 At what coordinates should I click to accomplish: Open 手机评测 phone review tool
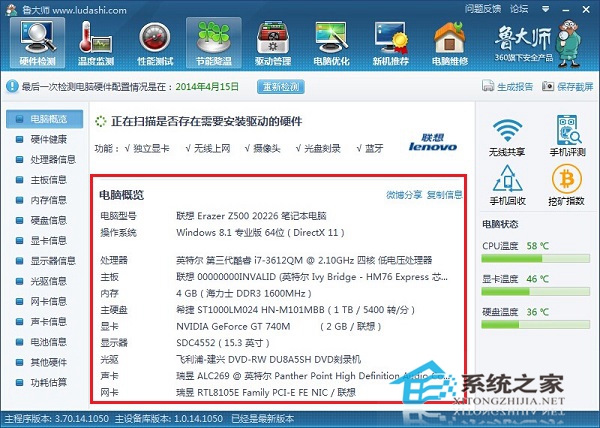click(567, 135)
